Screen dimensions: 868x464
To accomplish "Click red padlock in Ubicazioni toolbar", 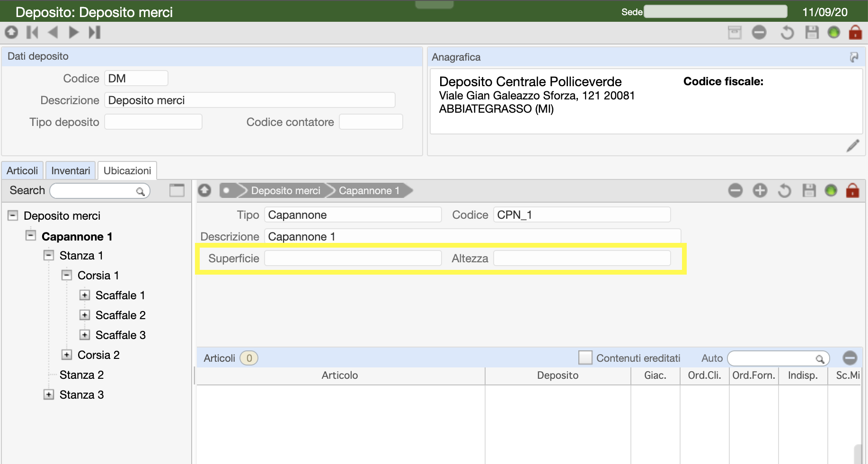I will [852, 190].
